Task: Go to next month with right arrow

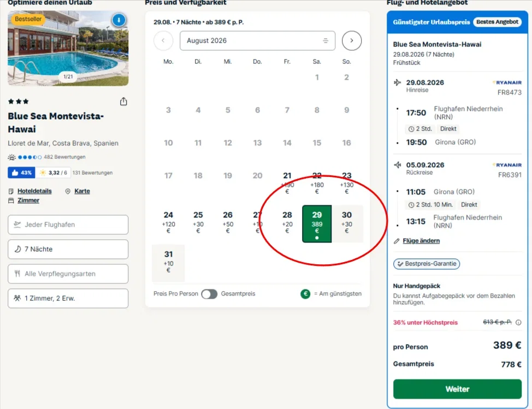Action: pos(352,41)
